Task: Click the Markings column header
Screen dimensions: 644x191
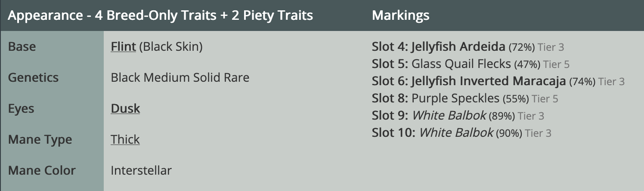Action: point(400,15)
